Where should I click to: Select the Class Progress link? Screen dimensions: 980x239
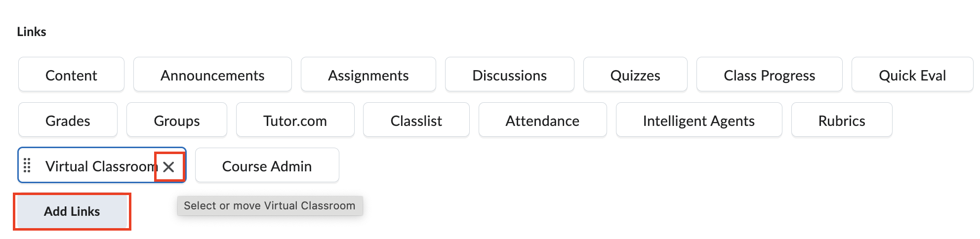[769, 75]
